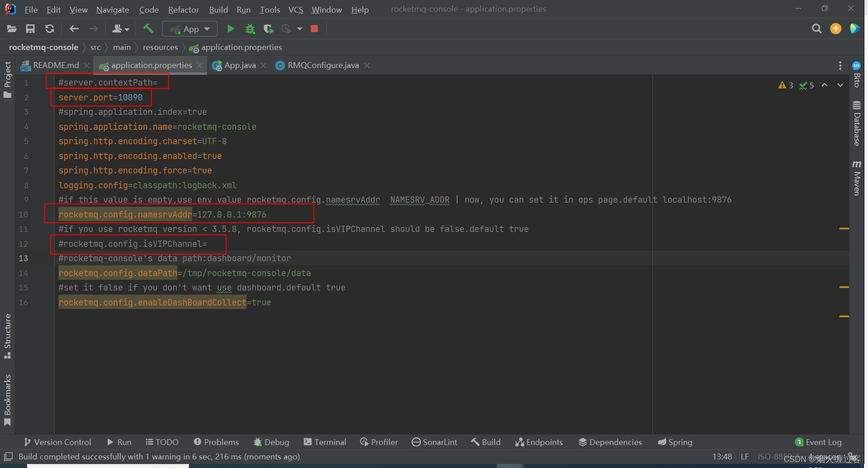Toggle the Project tool window
The height and width of the screenshot is (468, 868).
pyautogui.click(x=7, y=80)
